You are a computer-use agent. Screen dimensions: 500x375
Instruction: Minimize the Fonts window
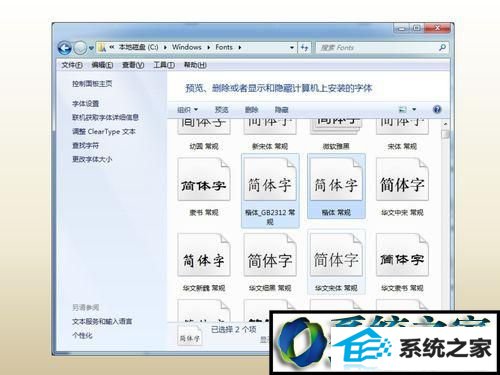402,28
